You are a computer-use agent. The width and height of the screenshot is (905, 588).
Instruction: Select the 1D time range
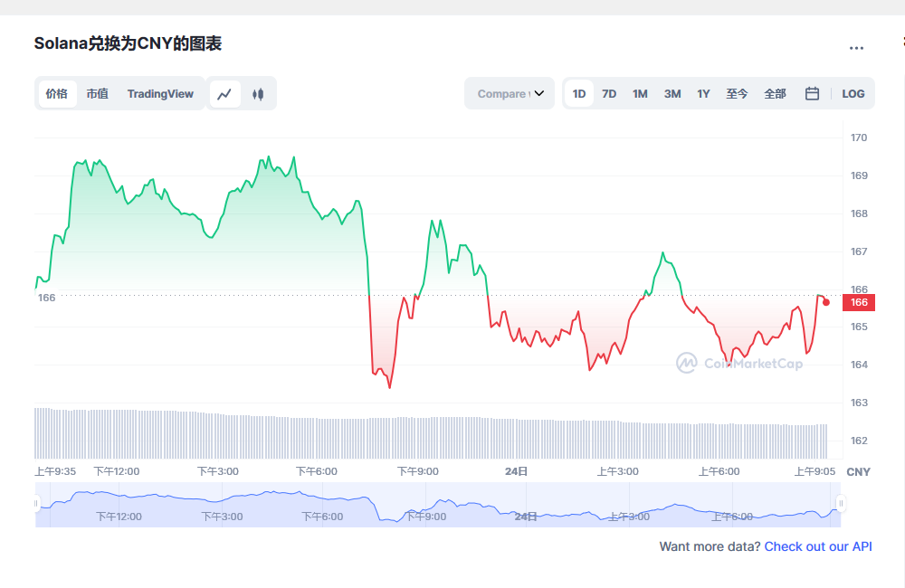tap(579, 93)
